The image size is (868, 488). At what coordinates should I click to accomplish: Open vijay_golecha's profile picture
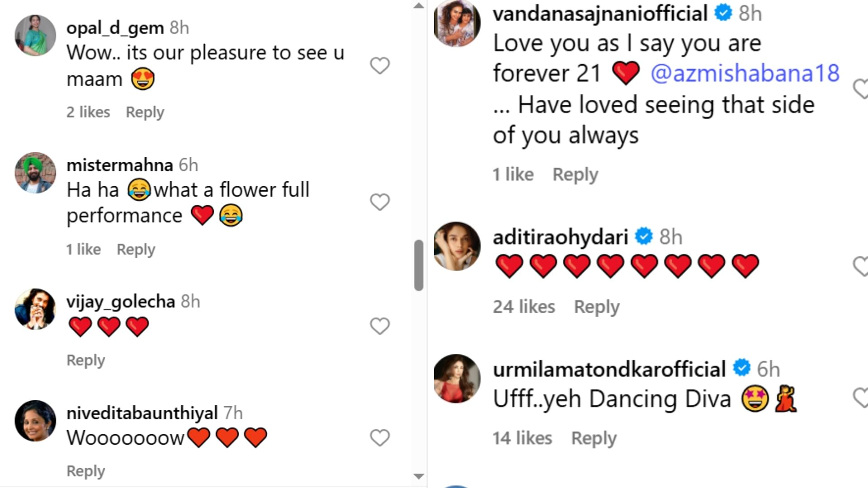click(x=35, y=309)
